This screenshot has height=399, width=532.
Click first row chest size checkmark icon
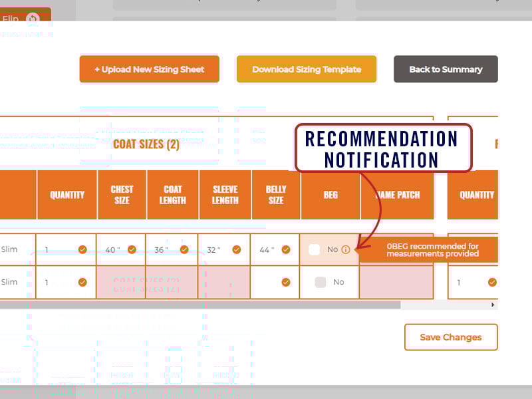[x=132, y=250]
